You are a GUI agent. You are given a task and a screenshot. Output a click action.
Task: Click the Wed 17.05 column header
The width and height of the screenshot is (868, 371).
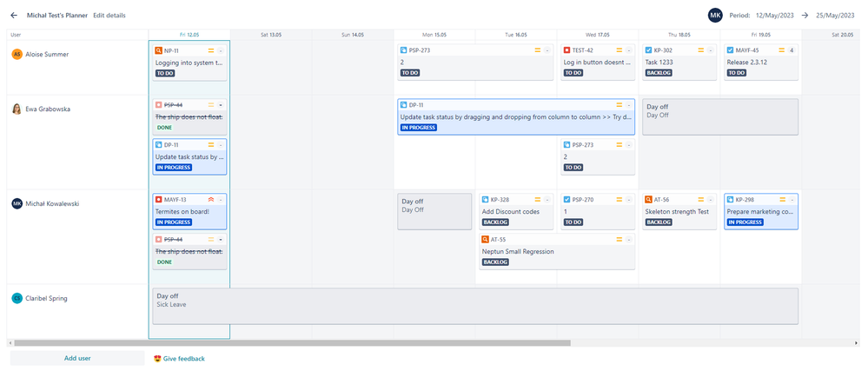(598, 35)
